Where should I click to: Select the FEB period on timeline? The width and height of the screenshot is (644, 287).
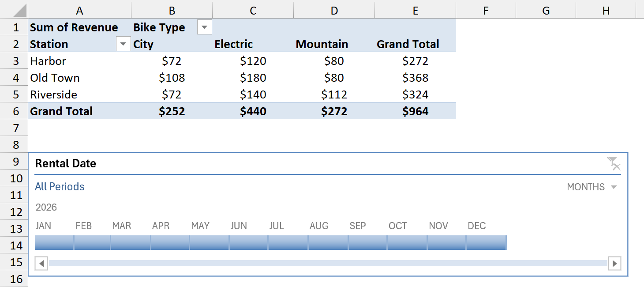pos(92,242)
